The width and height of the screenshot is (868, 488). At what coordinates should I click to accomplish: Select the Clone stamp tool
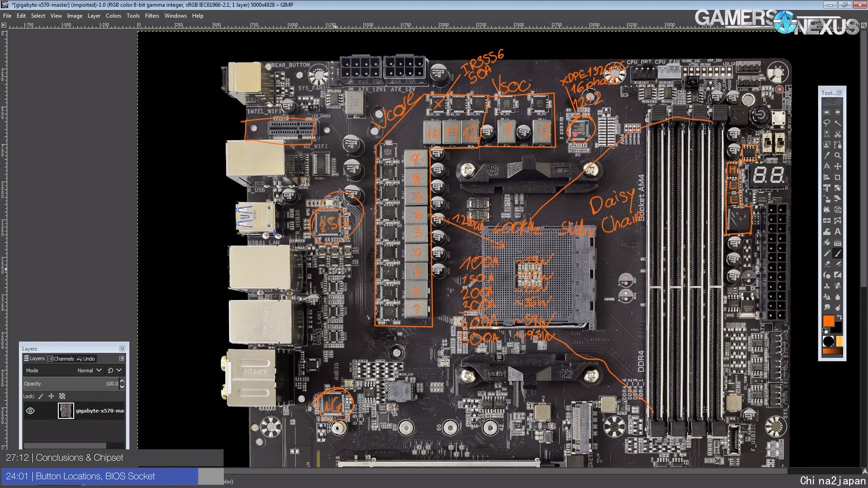(827, 286)
